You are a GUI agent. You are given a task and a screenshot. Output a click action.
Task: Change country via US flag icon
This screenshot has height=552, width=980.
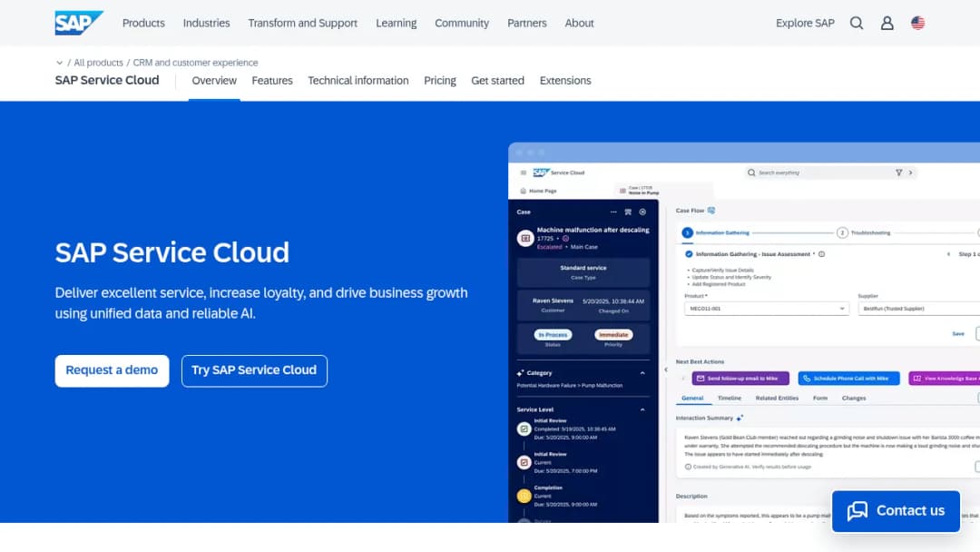pyautogui.click(x=917, y=23)
